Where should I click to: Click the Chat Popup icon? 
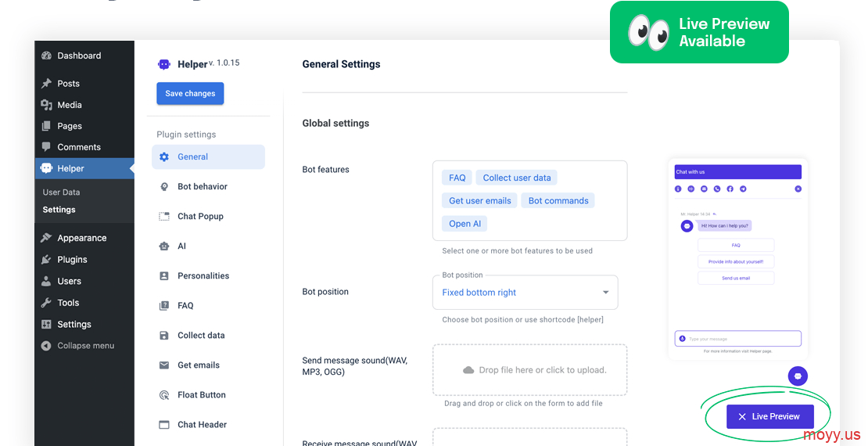[x=164, y=216]
